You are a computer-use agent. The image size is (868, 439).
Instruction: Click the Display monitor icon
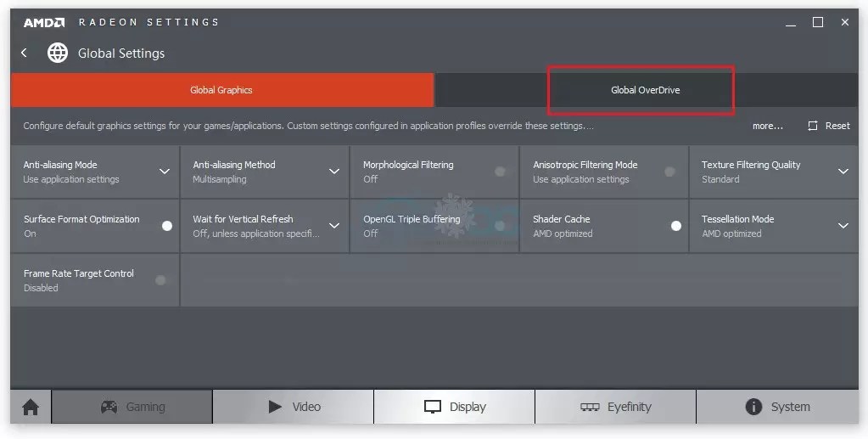pos(433,407)
